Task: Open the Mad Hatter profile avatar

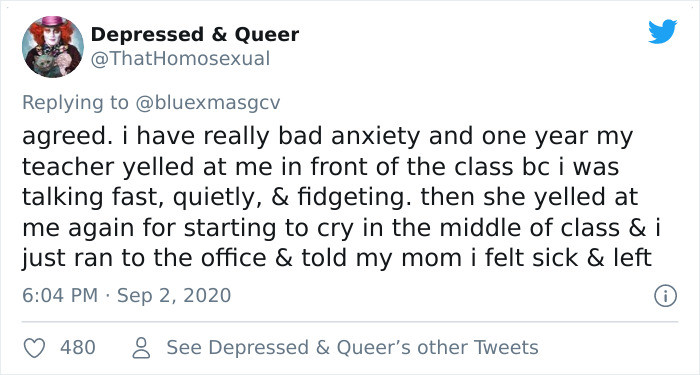Action: coord(53,47)
